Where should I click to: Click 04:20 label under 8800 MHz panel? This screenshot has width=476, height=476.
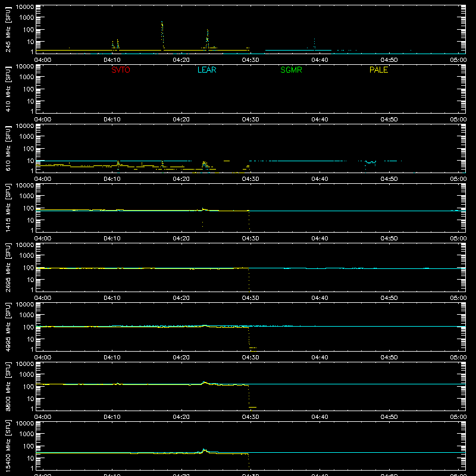click(181, 417)
